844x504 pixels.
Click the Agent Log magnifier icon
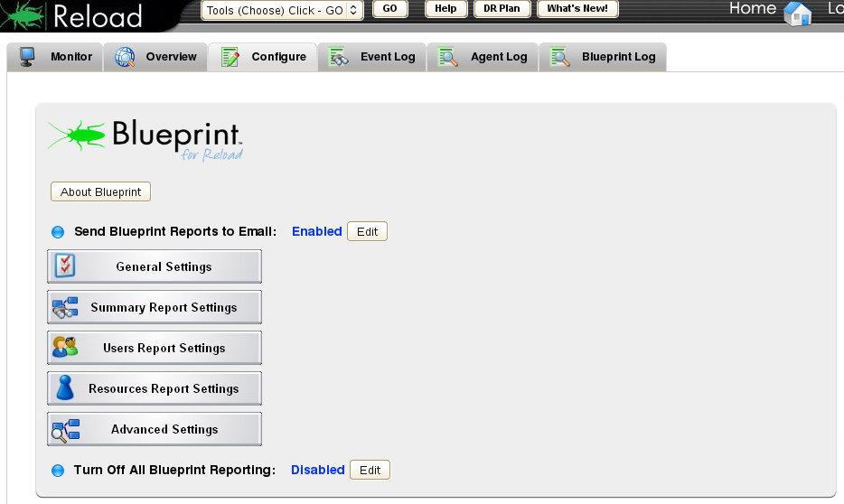pyautogui.click(x=448, y=57)
